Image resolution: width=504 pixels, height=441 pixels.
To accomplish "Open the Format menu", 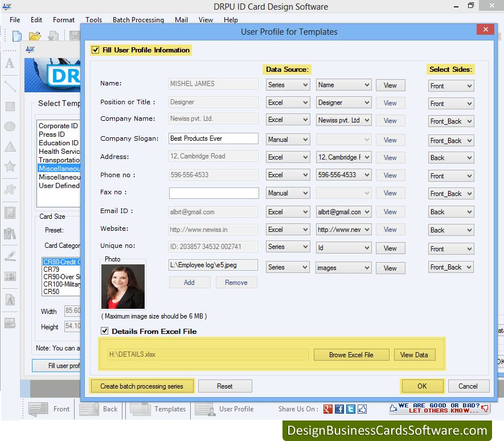I will pyautogui.click(x=64, y=20).
